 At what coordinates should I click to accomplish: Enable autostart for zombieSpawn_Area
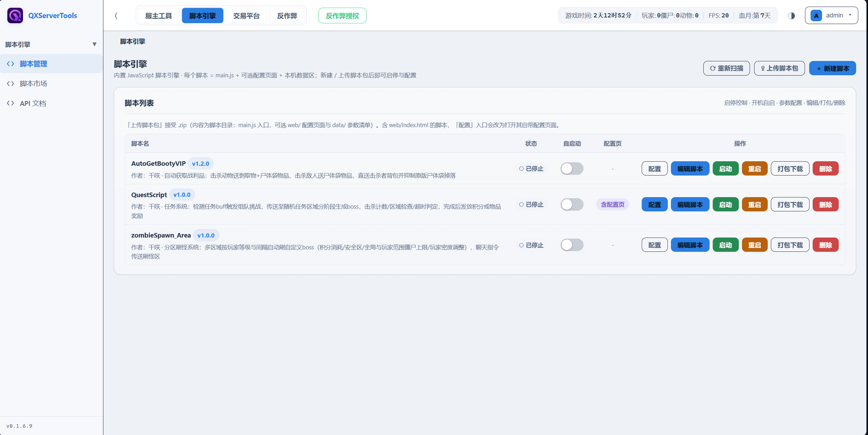click(x=572, y=245)
